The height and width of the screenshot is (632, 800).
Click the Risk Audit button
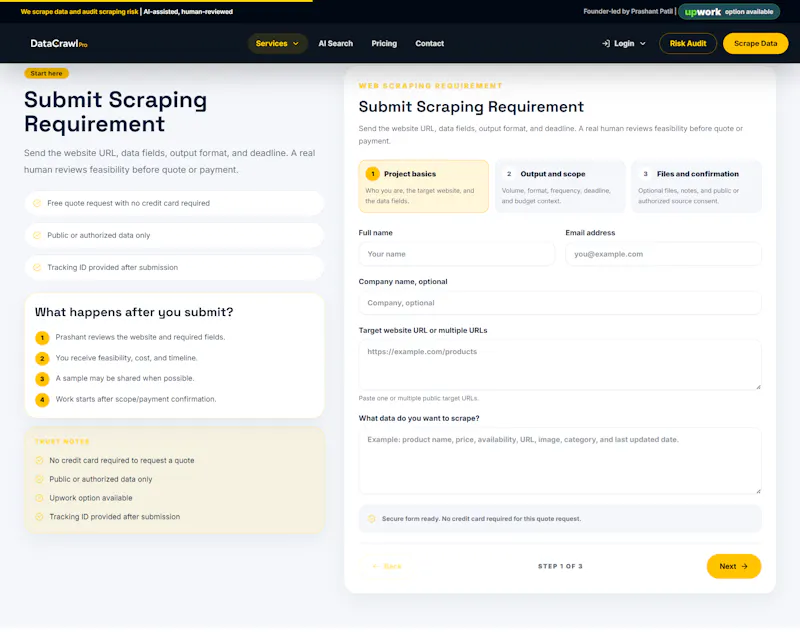tap(688, 43)
